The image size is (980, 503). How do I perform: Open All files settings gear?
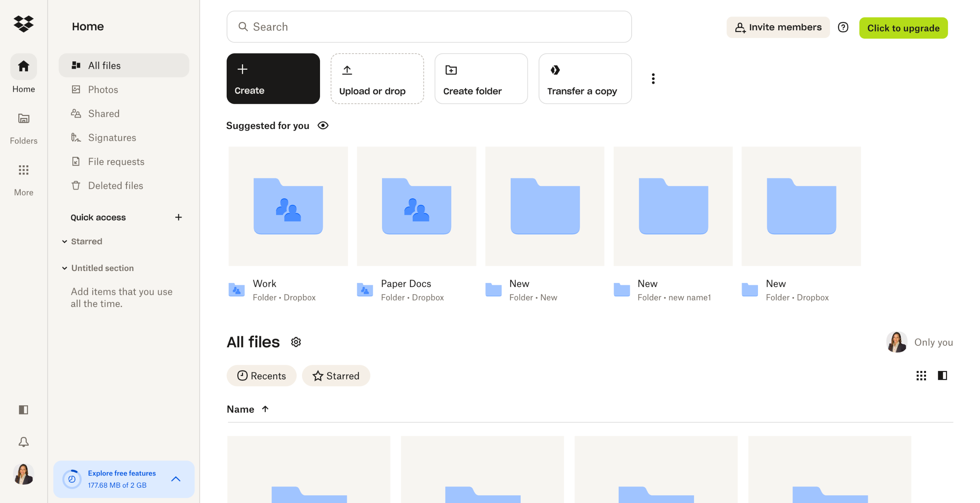(296, 342)
